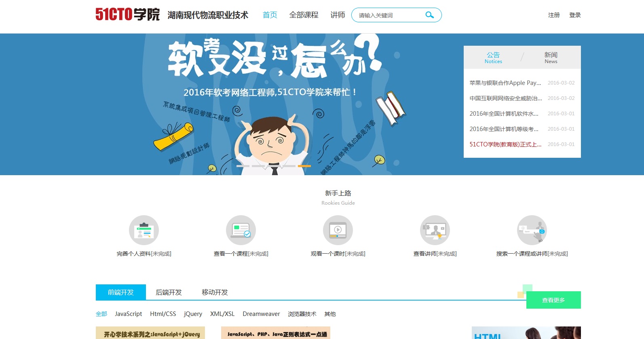
Task: Click 查看一个课程[未完成] text
Action: [x=241, y=254]
